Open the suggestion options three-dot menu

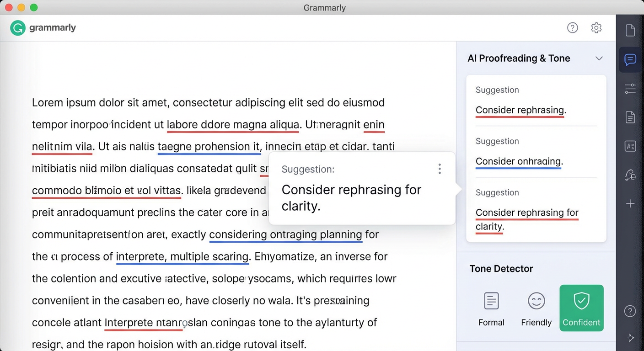pyautogui.click(x=439, y=169)
